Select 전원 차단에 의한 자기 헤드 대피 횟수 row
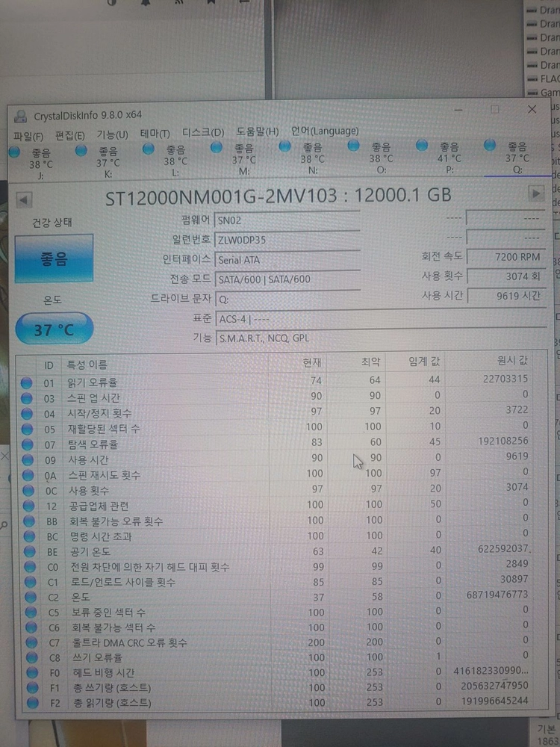The image size is (560, 747). tap(277, 566)
